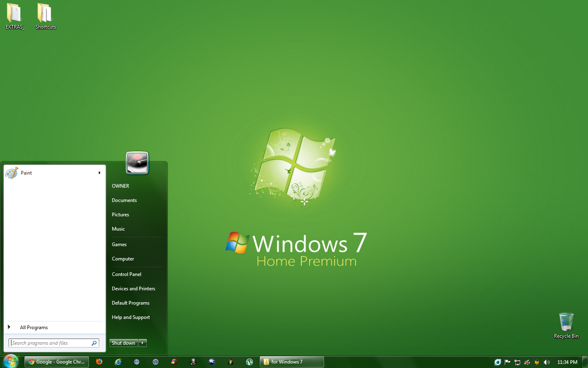Screen dimensions: 588x368
Task: Open Devices and Printers
Action: [x=134, y=289]
